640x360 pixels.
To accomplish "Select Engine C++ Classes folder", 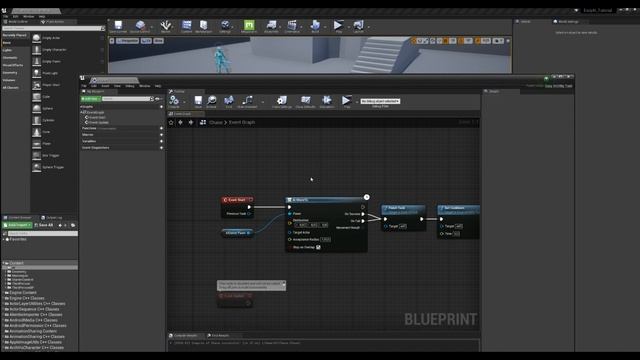I will click(27, 298).
